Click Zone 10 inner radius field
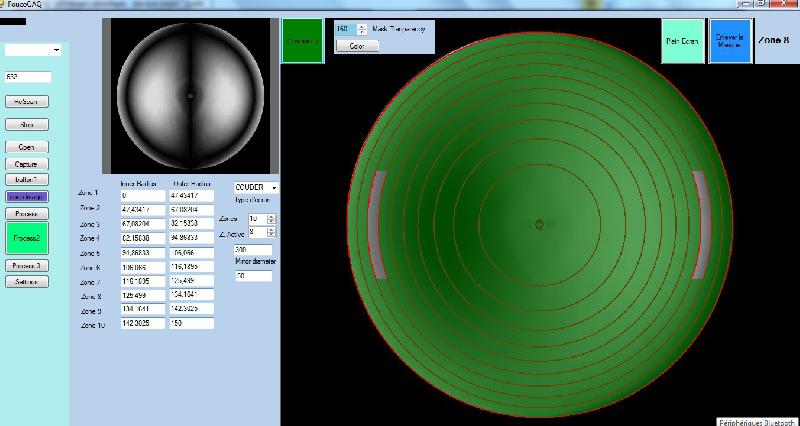Screen dimensions: 800x426 point(143,323)
